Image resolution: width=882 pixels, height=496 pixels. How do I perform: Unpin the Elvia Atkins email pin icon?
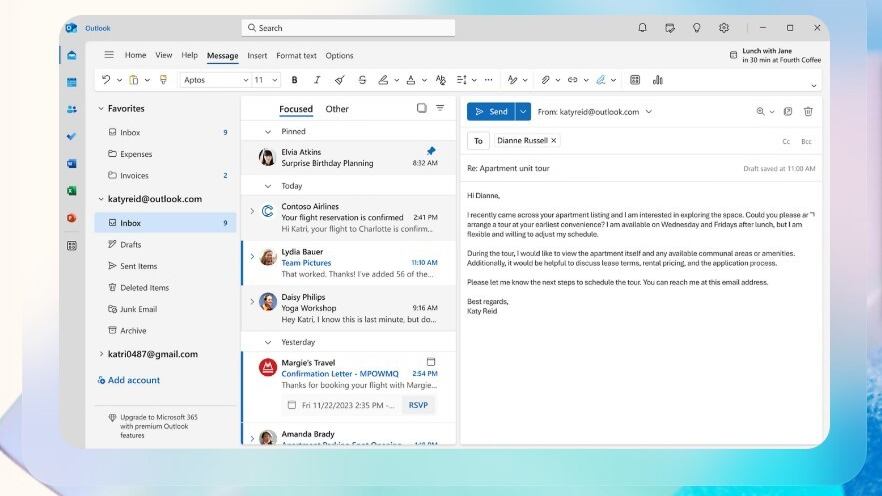click(x=431, y=151)
